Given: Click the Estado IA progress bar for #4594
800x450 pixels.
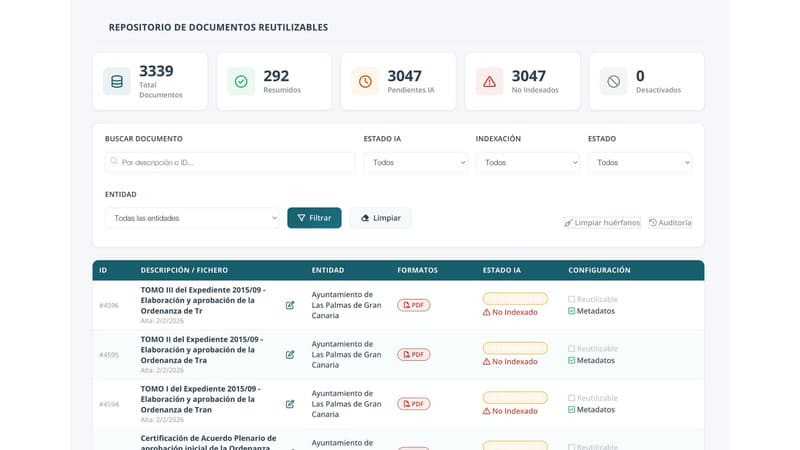Looking at the screenshot, I should coord(515,397).
